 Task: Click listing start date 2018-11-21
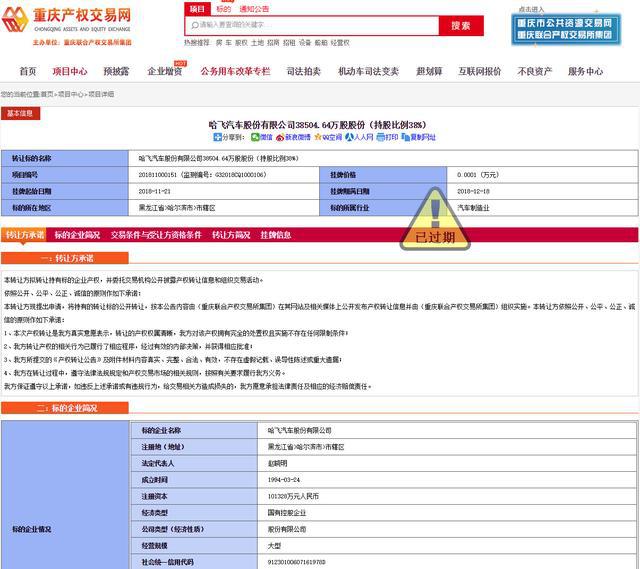click(155, 191)
